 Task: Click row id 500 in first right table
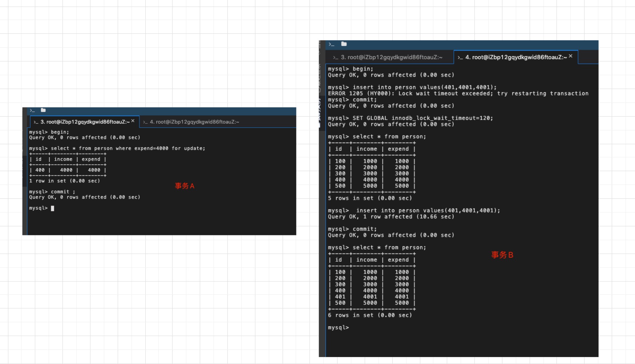pos(372,186)
